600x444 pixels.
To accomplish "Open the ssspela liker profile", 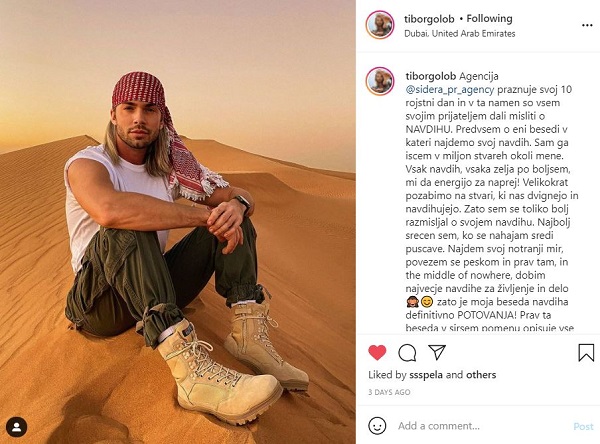I will tap(426, 375).
